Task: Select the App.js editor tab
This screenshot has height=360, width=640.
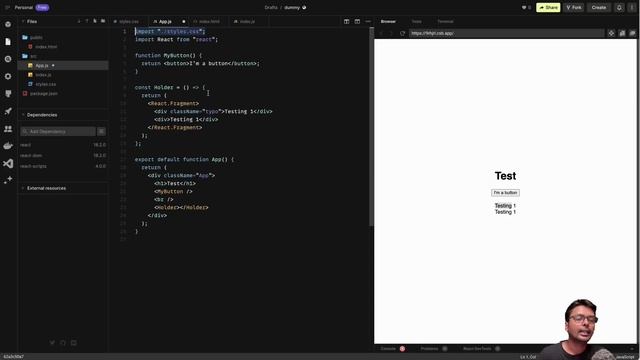Action: pos(165,21)
